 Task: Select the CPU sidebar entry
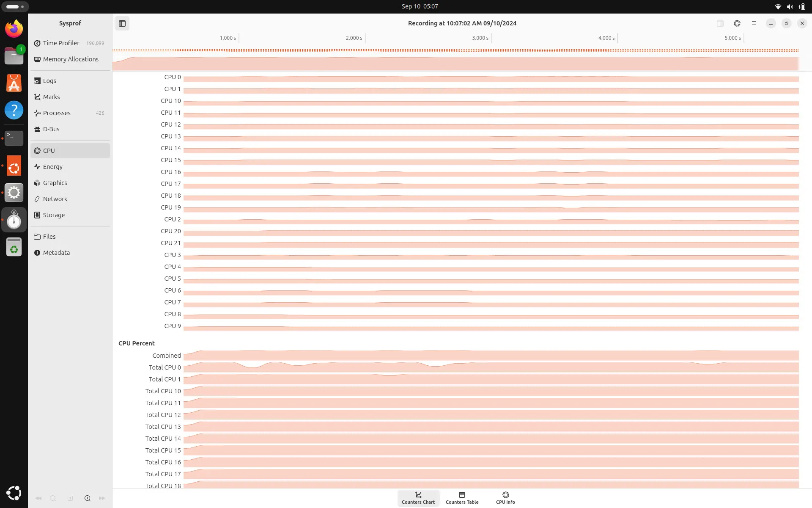point(70,151)
